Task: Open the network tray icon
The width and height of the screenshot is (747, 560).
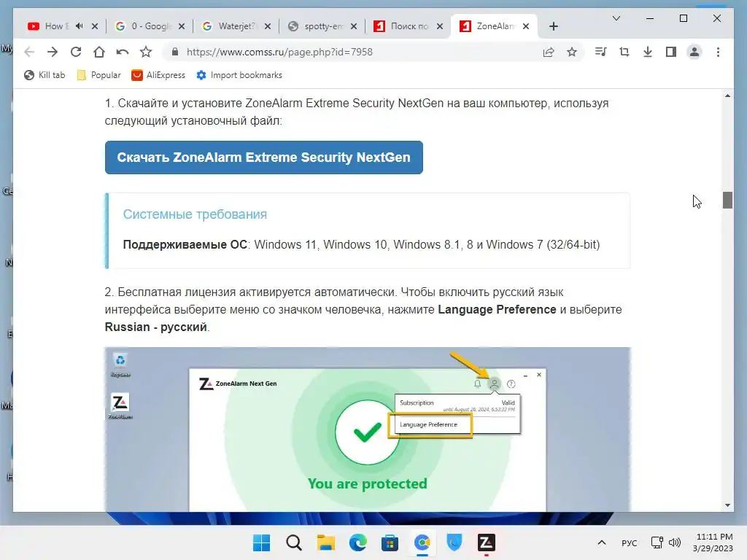Action: 657,542
